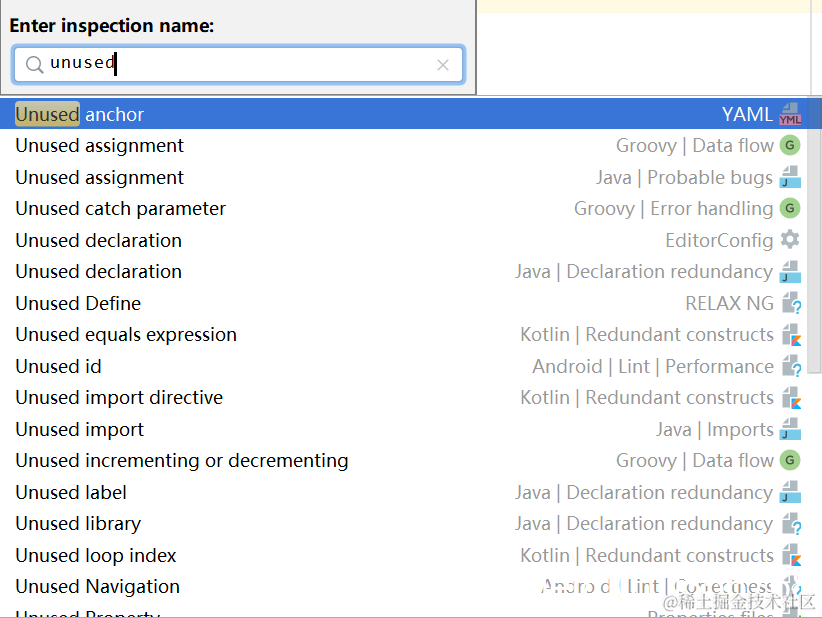Select Unused declaration for EditorConfig

pyautogui.click(x=98, y=240)
